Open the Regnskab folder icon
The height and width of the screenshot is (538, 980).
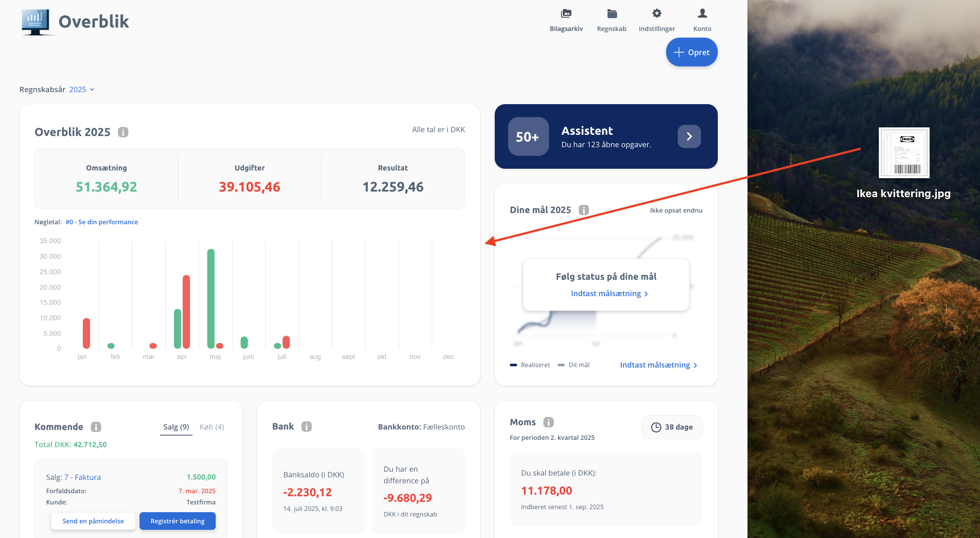tap(612, 14)
